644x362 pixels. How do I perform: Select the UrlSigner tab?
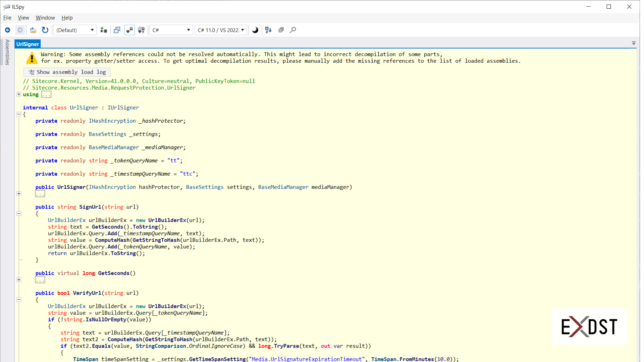[x=28, y=44]
